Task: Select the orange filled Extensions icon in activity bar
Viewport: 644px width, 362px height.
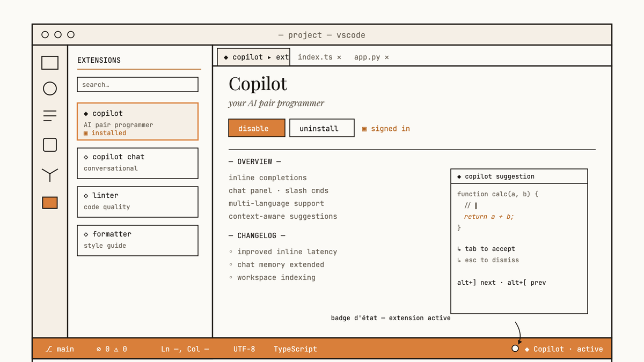Action: tap(50, 203)
